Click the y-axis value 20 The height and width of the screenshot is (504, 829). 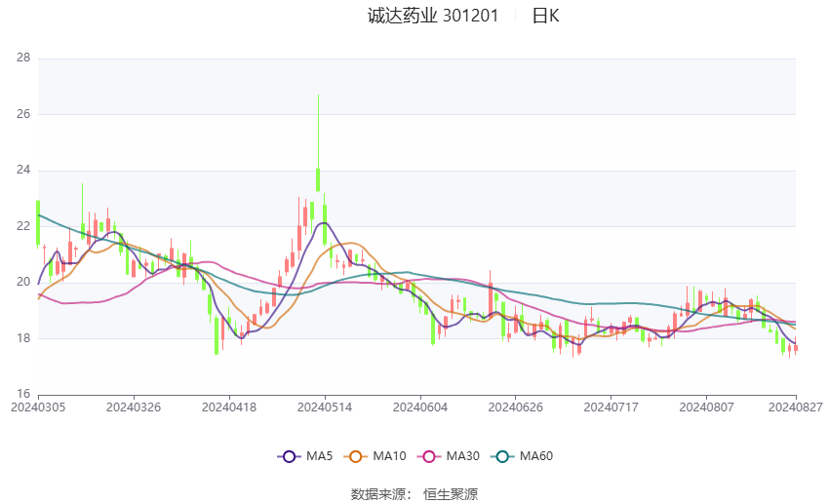tap(23, 282)
